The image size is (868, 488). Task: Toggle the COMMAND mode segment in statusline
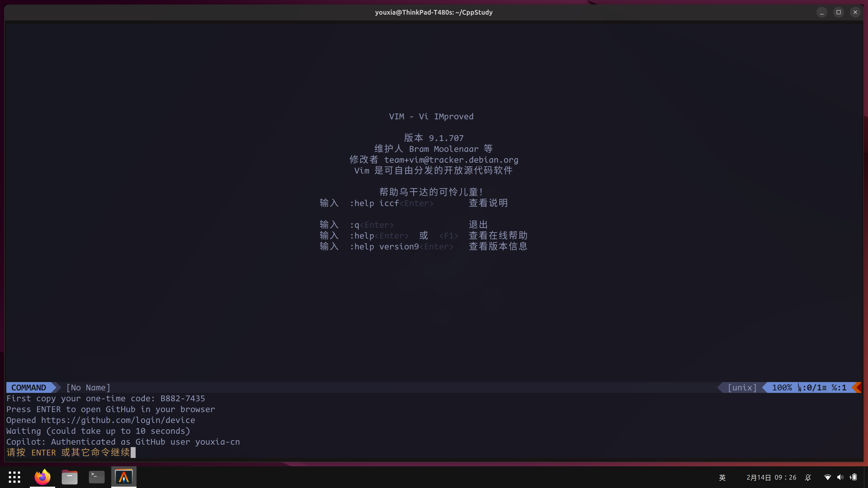pyautogui.click(x=29, y=387)
